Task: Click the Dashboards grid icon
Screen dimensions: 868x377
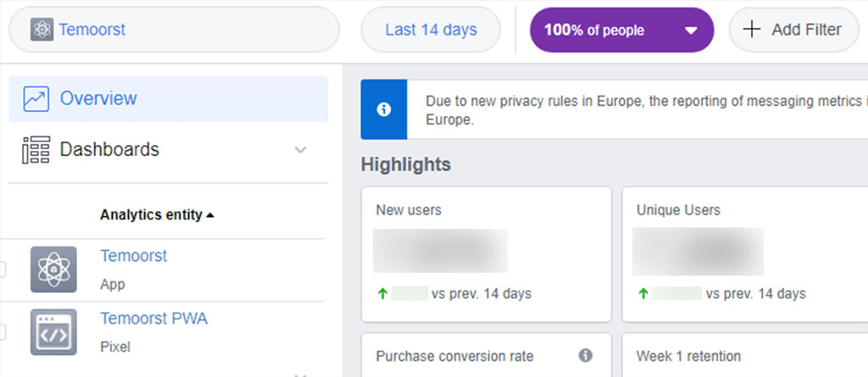Action: (x=36, y=150)
